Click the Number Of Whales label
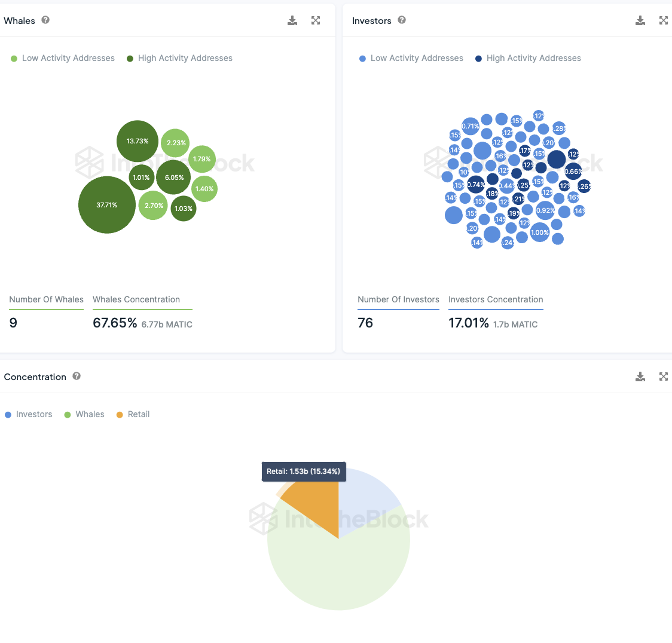This screenshot has width=672, height=643. click(46, 299)
